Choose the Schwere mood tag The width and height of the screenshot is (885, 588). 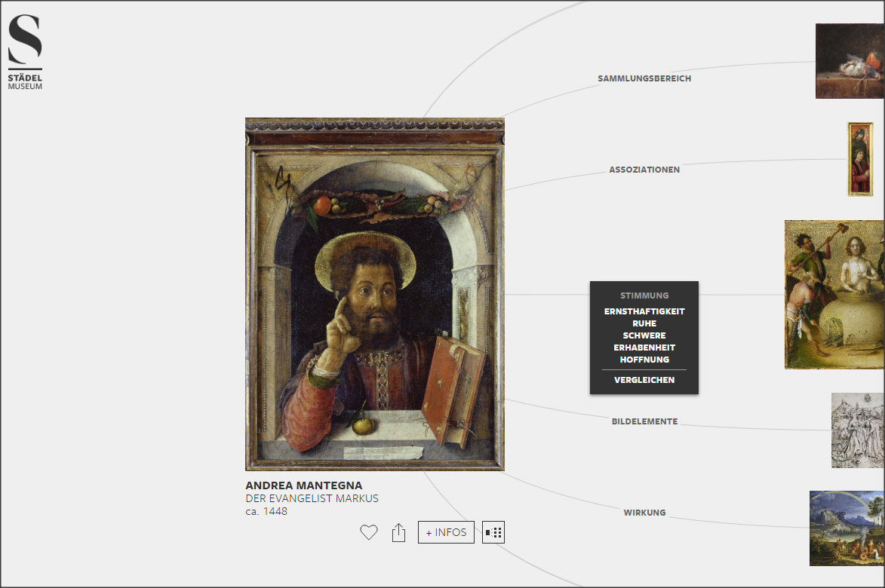(x=644, y=335)
